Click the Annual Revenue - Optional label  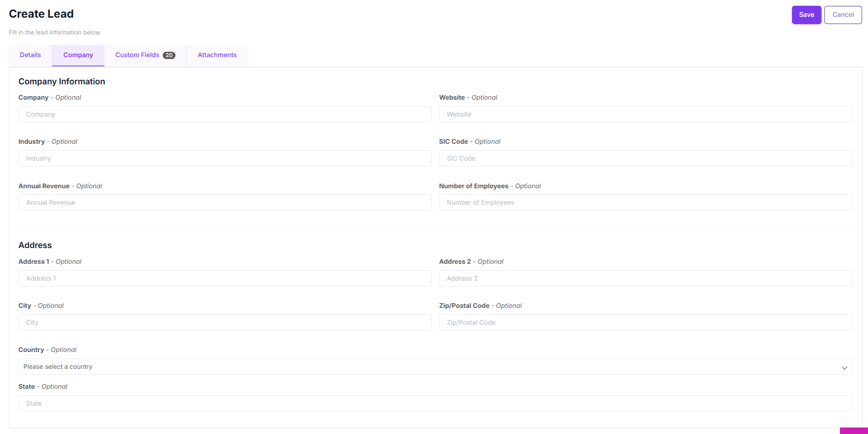60,186
